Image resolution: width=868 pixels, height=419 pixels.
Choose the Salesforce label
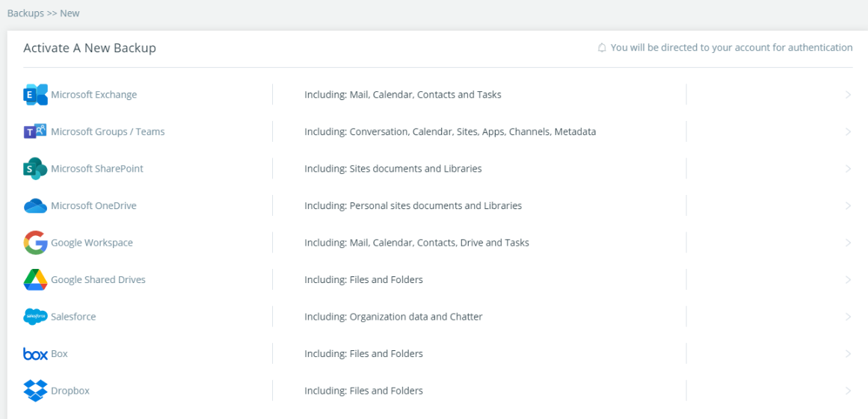click(73, 317)
